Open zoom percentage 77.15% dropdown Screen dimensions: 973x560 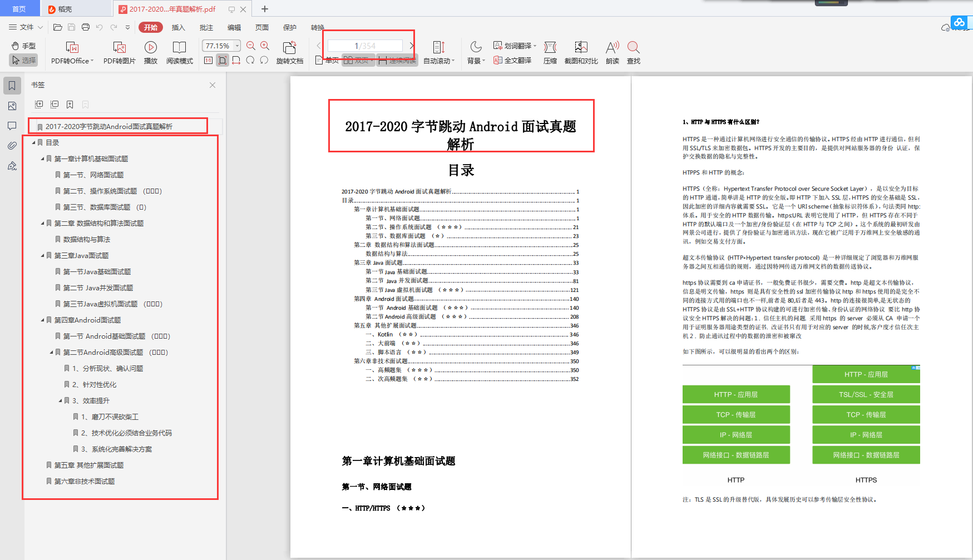(x=238, y=46)
